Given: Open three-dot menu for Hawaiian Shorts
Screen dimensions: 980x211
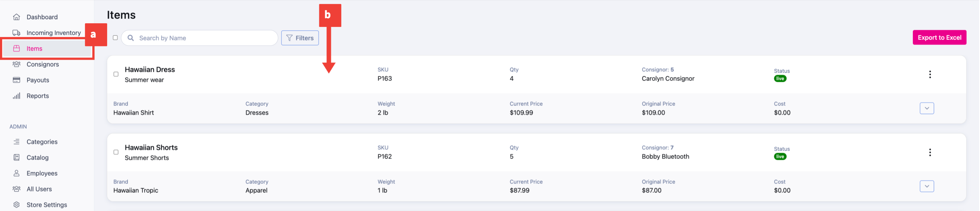Looking at the screenshot, I should click(x=930, y=152).
